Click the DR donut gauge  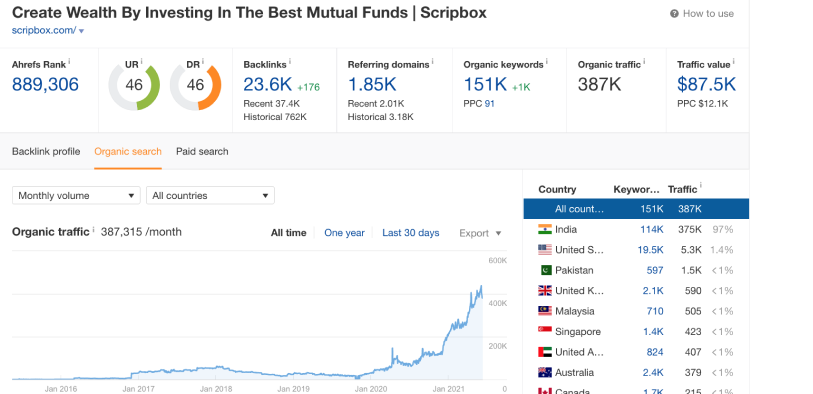tap(195, 85)
